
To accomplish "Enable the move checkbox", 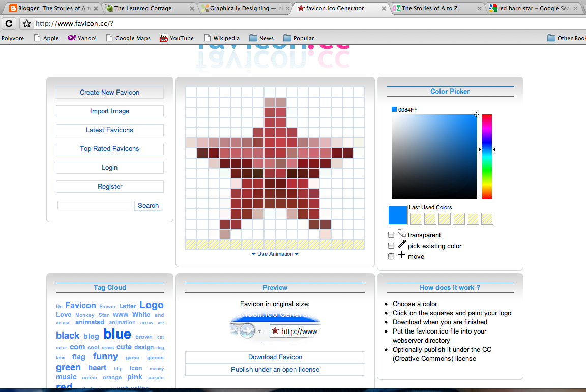I will [391, 256].
